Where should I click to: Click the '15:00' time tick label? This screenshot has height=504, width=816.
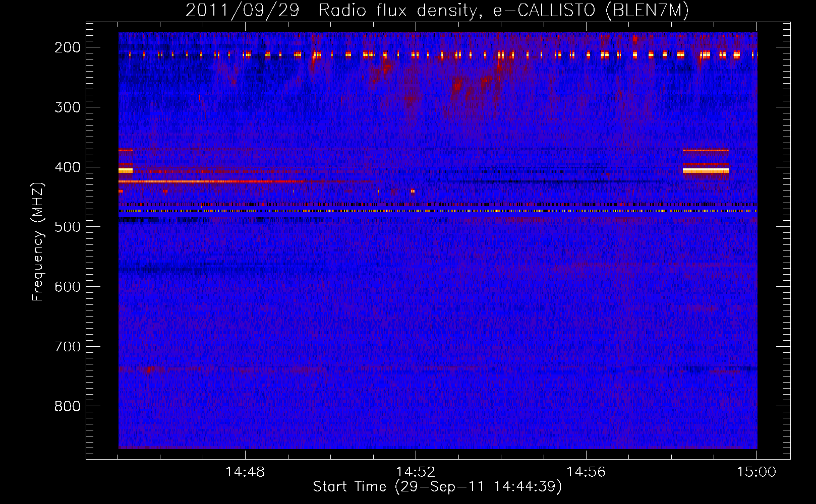756,472
